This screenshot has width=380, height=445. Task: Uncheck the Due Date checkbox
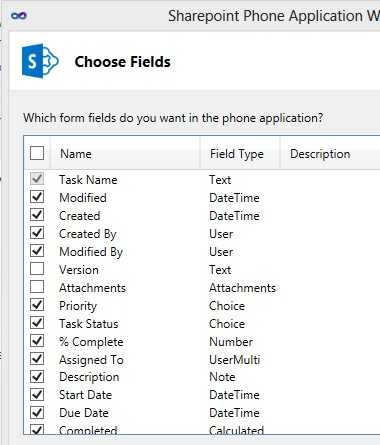tap(37, 413)
